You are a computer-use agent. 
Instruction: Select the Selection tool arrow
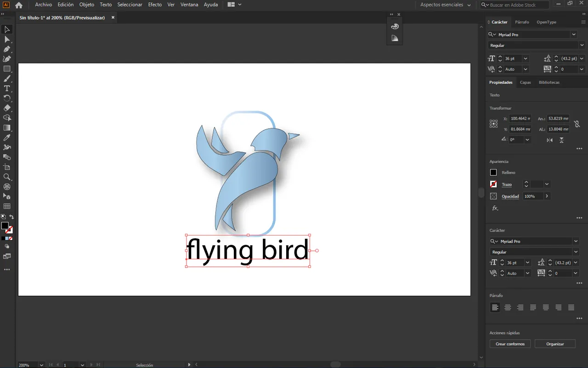point(7,29)
